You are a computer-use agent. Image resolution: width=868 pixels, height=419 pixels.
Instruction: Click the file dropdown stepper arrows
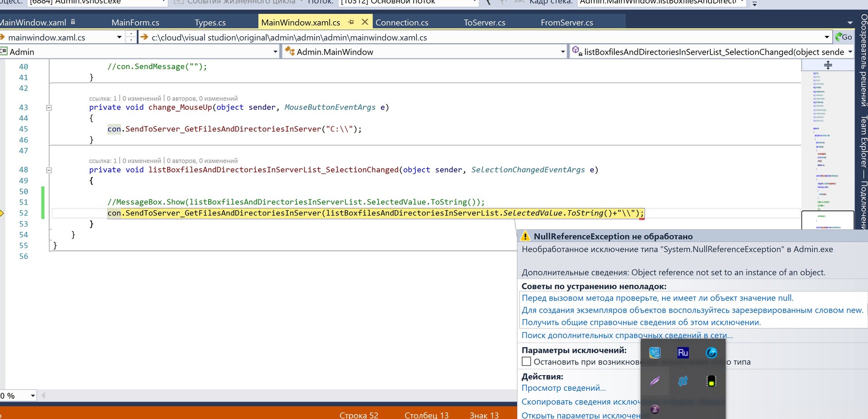[131, 37]
